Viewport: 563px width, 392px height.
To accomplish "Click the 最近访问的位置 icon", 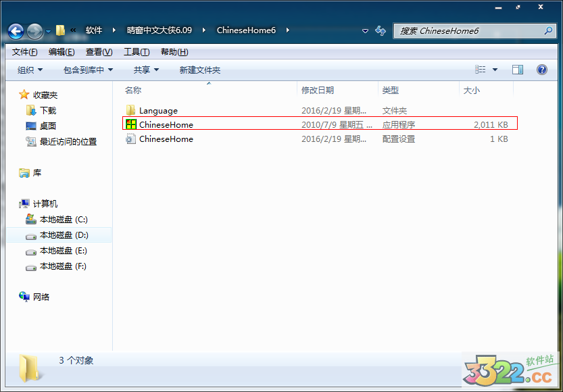I will 31,141.
